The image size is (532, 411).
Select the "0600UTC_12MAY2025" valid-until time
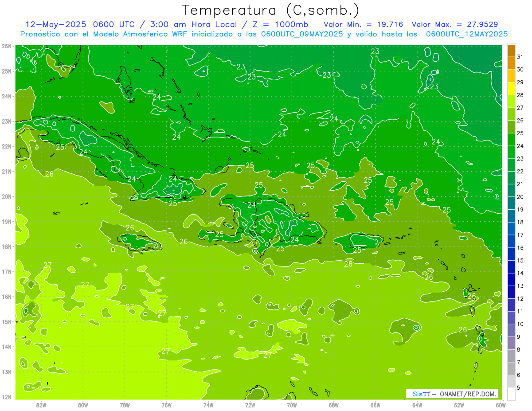[466, 34]
